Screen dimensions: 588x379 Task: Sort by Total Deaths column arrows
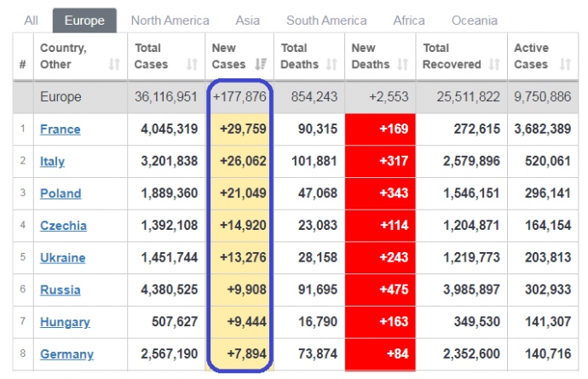(x=331, y=65)
